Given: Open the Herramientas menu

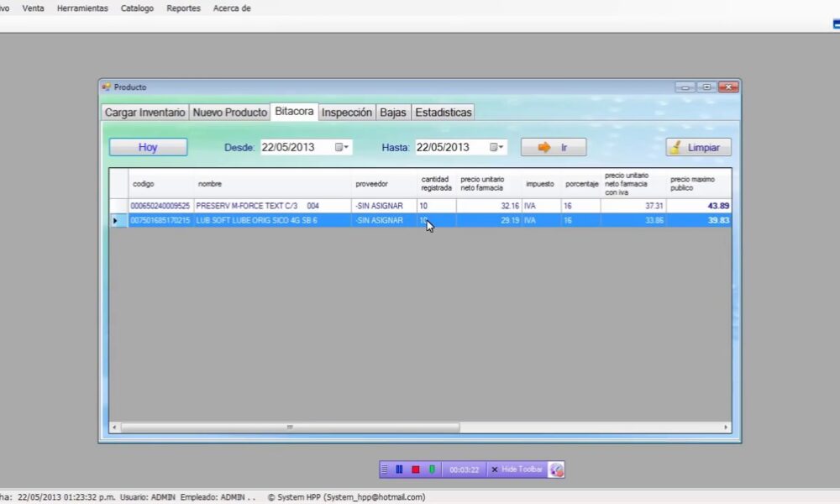Looking at the screenshot, I should point(82,8).
